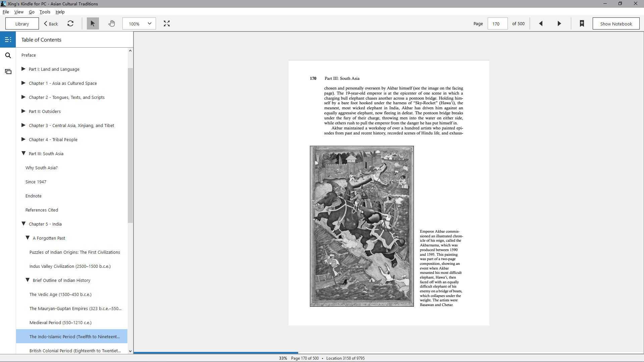The image size is (644, 362).
Task: Jump to Why South Asia?
Action: 42,168
